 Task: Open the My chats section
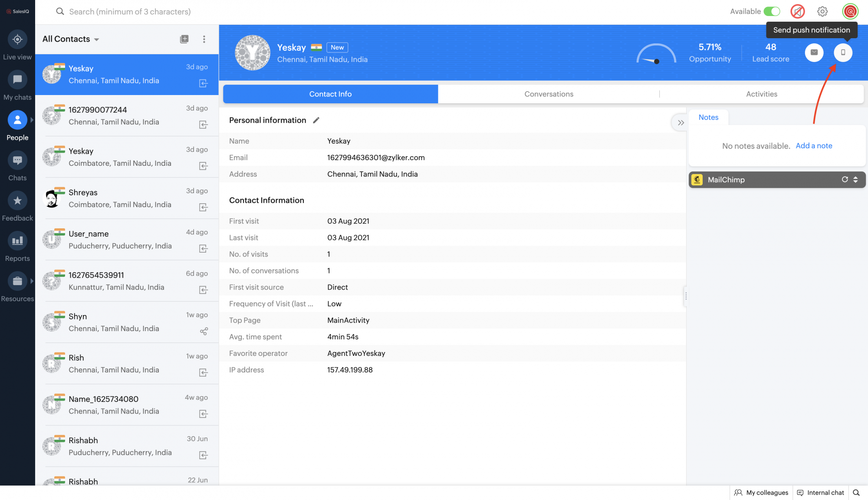click(17, 80)
